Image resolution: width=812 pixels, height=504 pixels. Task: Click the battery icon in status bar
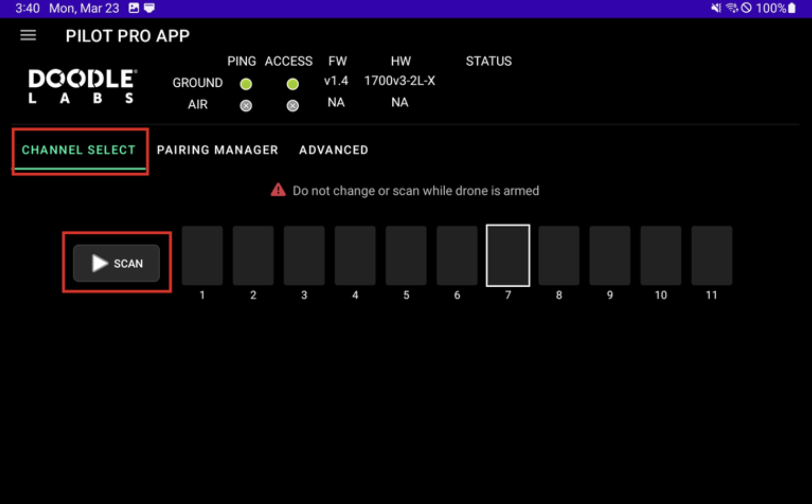[792, 8]
